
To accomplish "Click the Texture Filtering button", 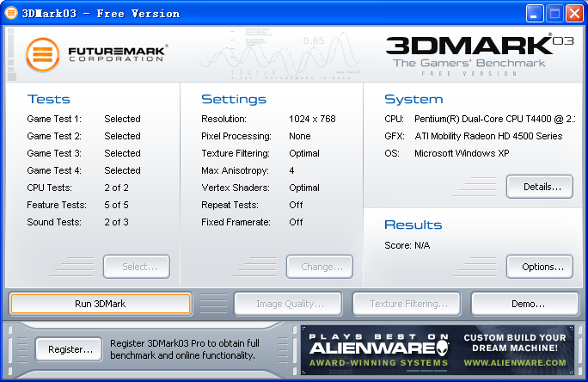I will [408, 304].
